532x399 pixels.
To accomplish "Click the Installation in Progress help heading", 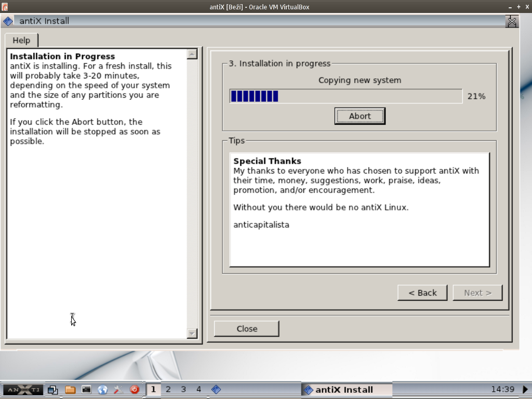I will [62, 56].
